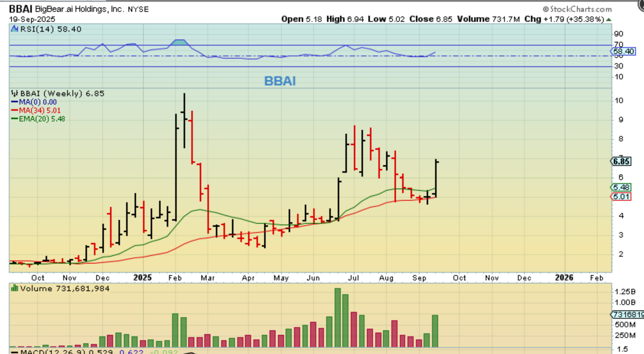Click the May label on time axis
The height and width of the screenshot is (354, 644).
(281, 278)
